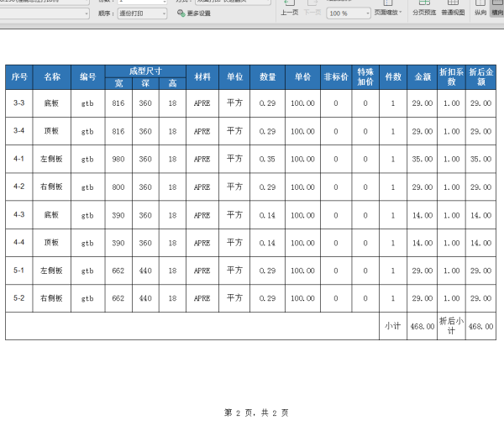Click the 高 sub-header cell
Screen dimensions: 504x431
[x=172, y=83]
